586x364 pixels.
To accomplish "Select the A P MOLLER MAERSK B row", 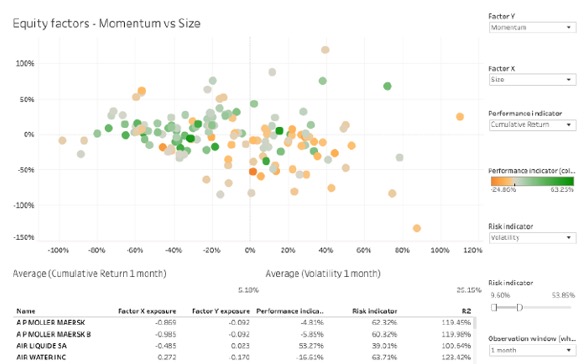I will click(244, 334).
